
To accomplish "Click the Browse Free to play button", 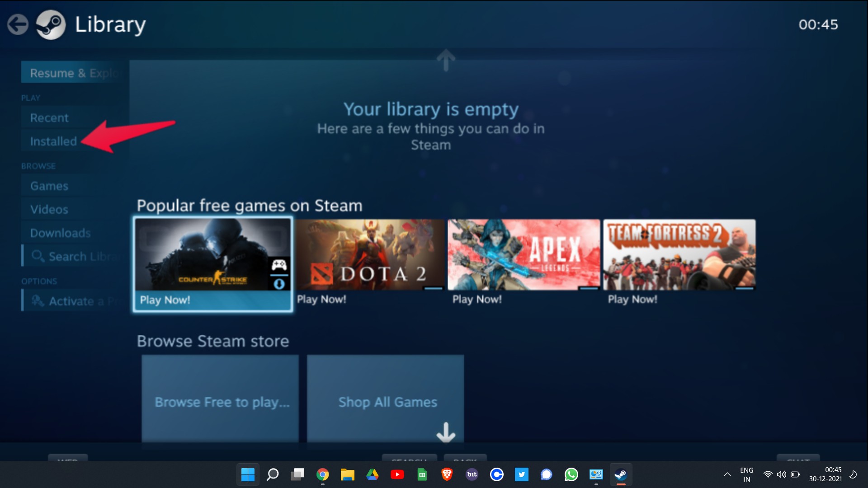I will [221, 402].
